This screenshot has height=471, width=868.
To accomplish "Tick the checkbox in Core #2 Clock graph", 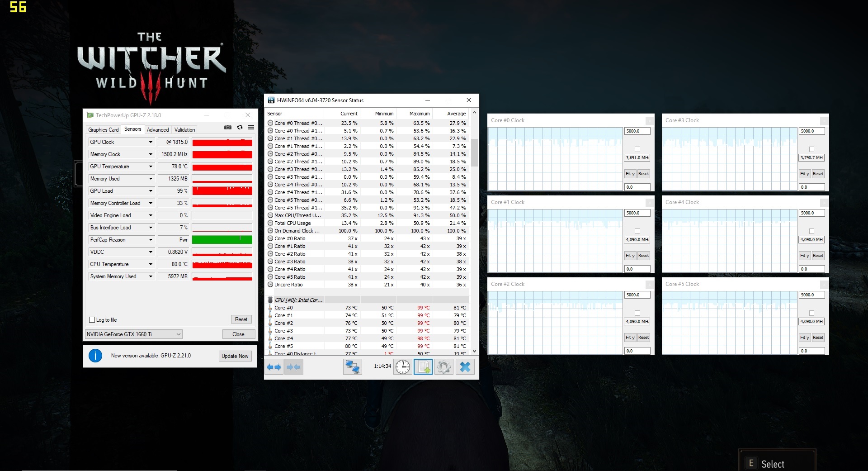I will tap(637, 313).
